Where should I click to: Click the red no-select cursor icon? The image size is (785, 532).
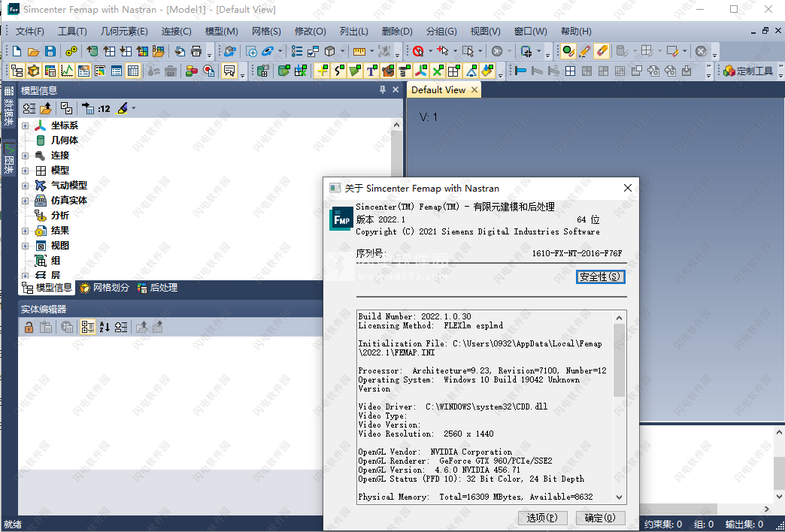pyautogui.click(x=419, y=51)
